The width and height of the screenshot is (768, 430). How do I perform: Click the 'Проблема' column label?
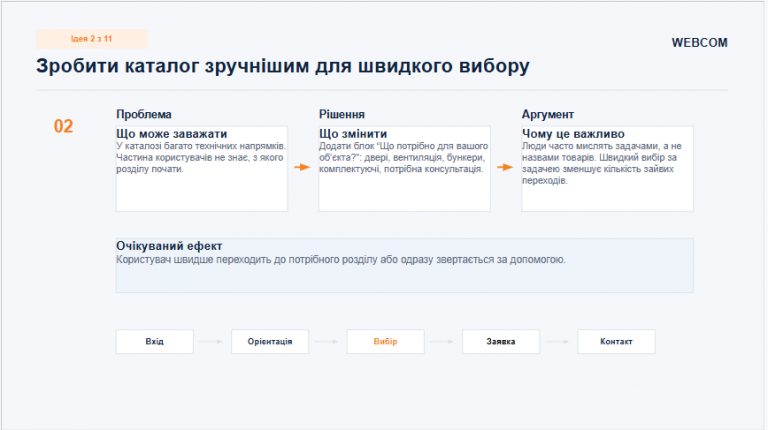coord(144,115)
